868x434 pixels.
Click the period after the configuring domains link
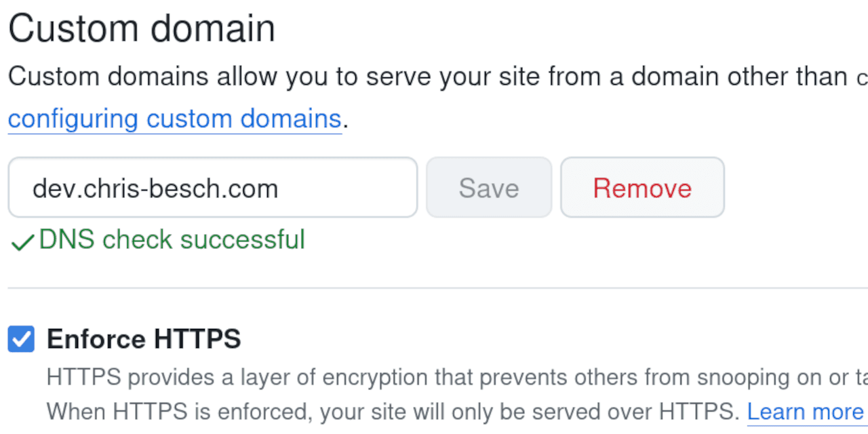pyautogui.click(x=345, y=121)
